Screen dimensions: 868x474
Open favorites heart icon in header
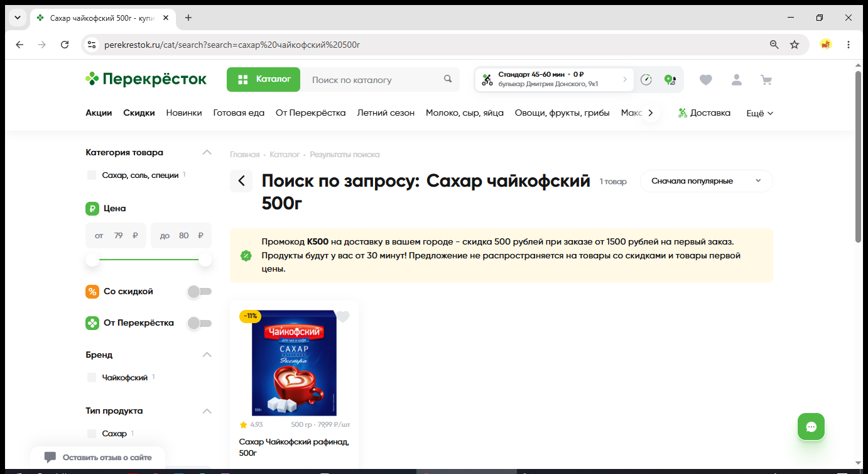(x=706, y=80)
